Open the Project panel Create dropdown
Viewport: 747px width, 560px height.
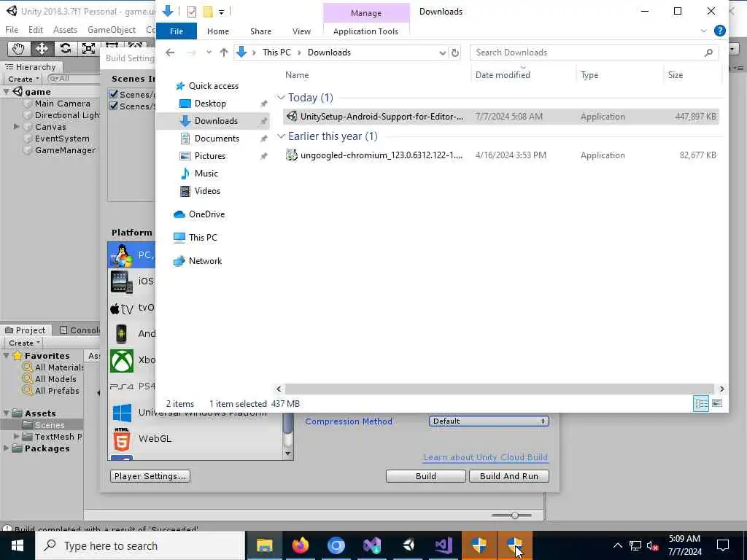click(x=24, y=343)
